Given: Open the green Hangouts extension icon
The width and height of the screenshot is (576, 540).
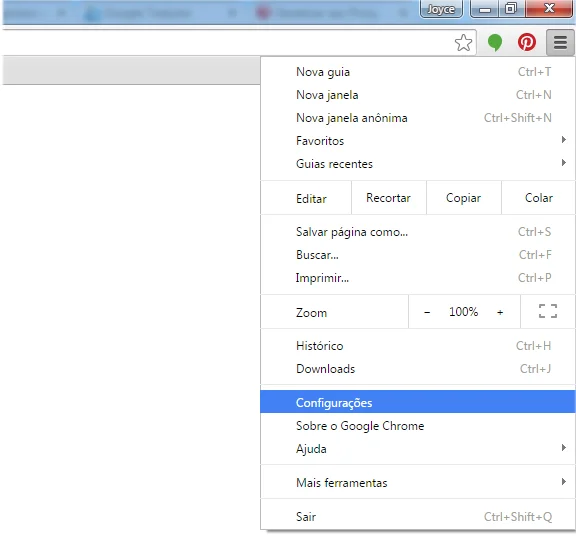Looking at the screenshot, I should (x=494, y=42).
